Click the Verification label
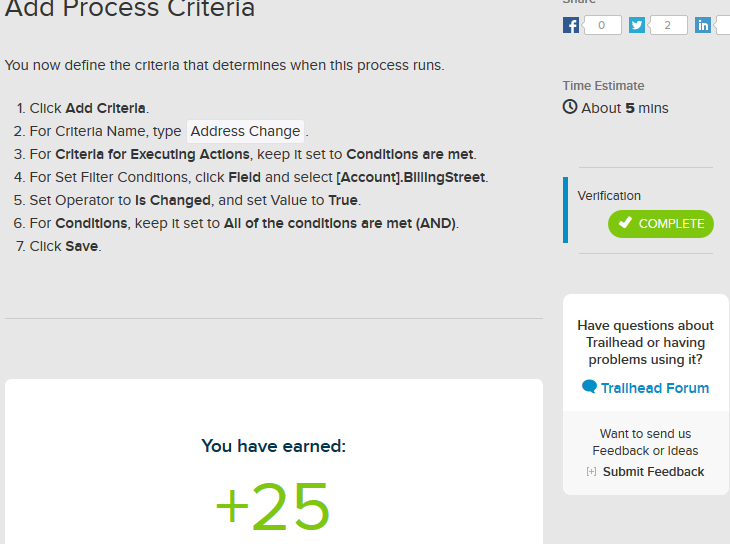The image size is (730, 544). (609, 196)
